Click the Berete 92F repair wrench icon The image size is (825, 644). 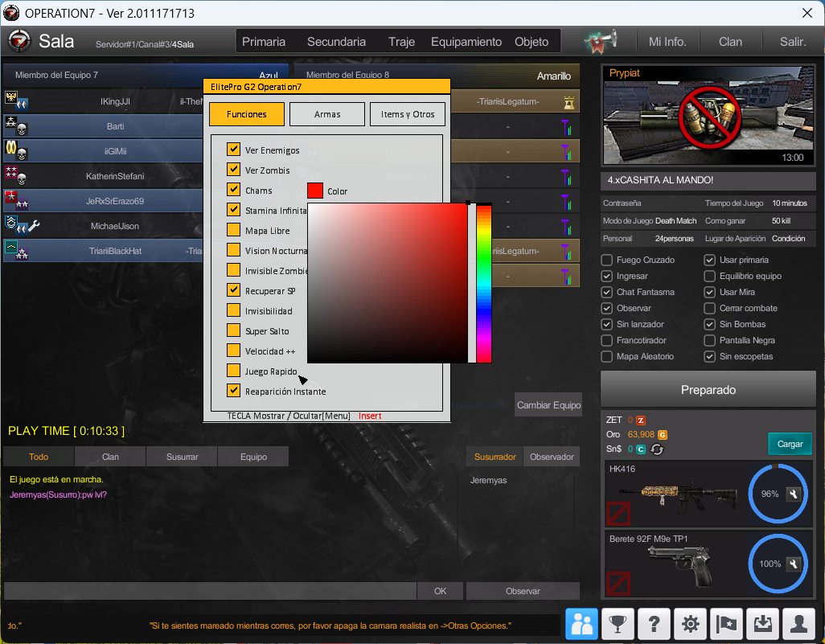coord(793,564)
